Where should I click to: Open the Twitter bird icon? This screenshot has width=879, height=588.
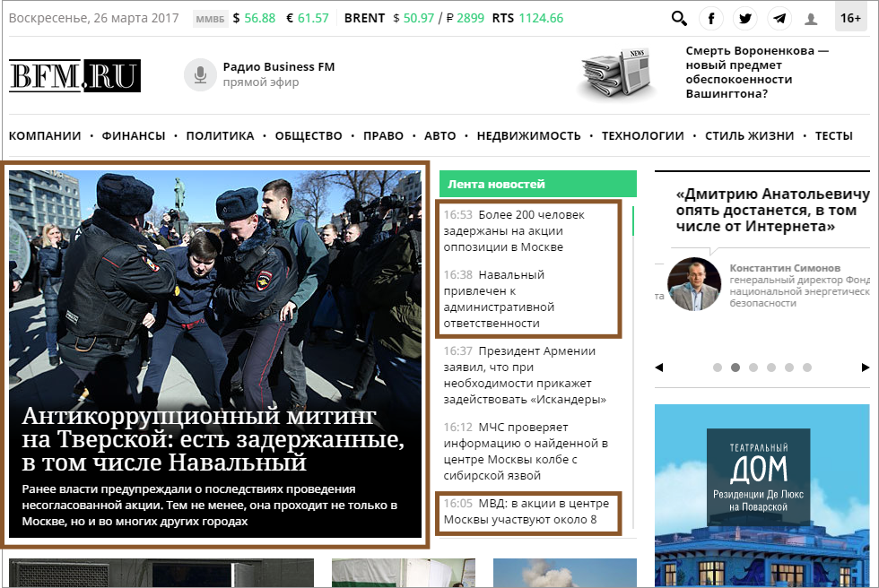(x=744, y=18)
